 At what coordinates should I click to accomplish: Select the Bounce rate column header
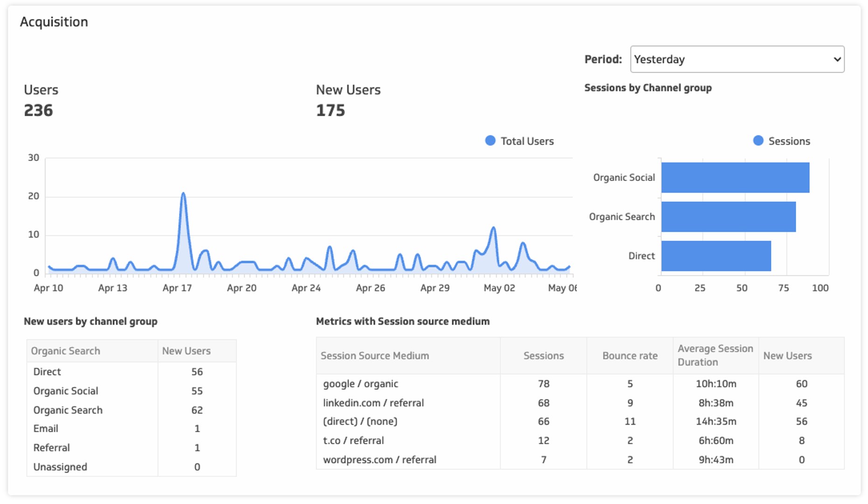[x=630, y=356]
